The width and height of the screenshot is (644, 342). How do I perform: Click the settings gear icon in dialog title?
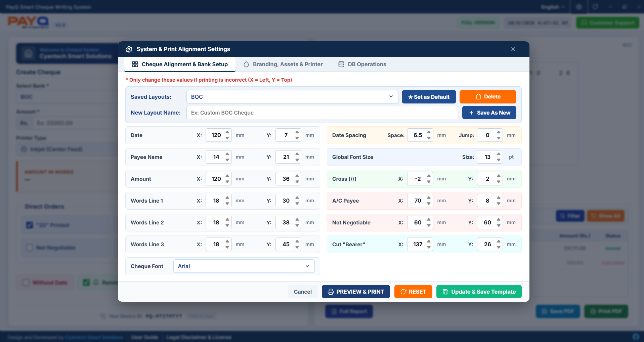(129, 49)
